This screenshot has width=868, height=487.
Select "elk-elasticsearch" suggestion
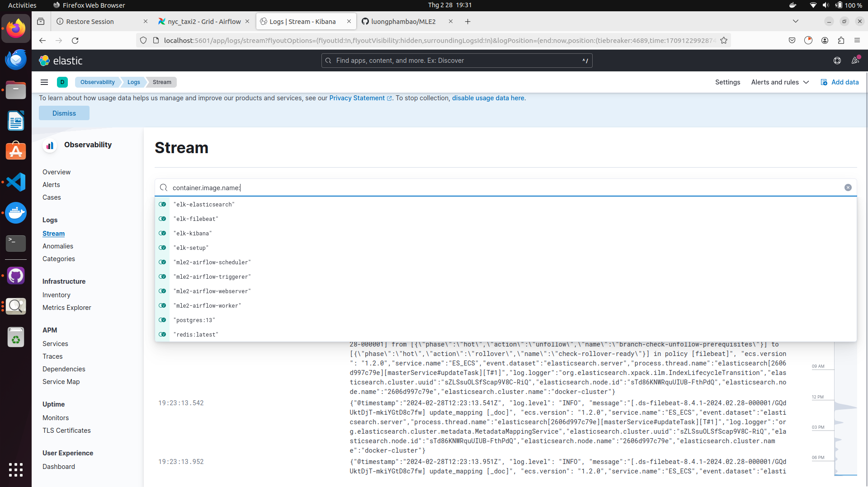point(505,204)
